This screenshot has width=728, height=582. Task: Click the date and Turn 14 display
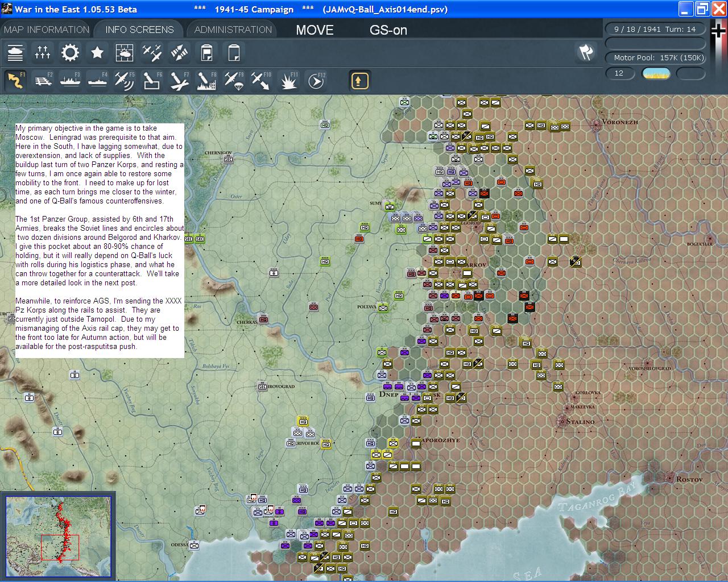(x=655, y=29)
